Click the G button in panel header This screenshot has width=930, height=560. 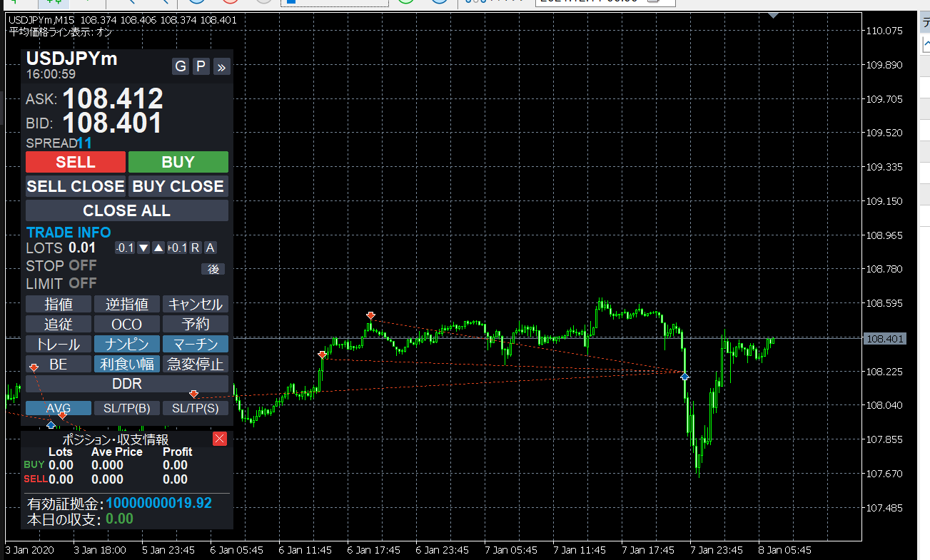click(181, 66)
